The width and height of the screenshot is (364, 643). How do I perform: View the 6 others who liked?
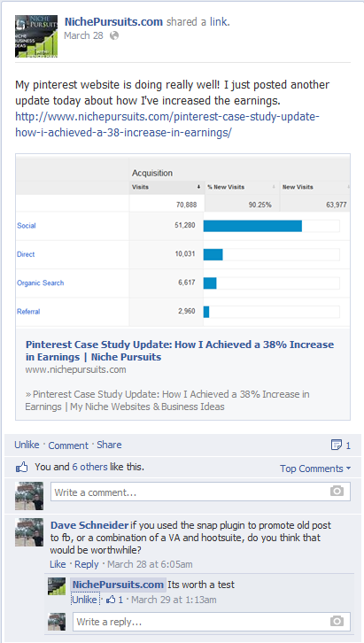89,467
